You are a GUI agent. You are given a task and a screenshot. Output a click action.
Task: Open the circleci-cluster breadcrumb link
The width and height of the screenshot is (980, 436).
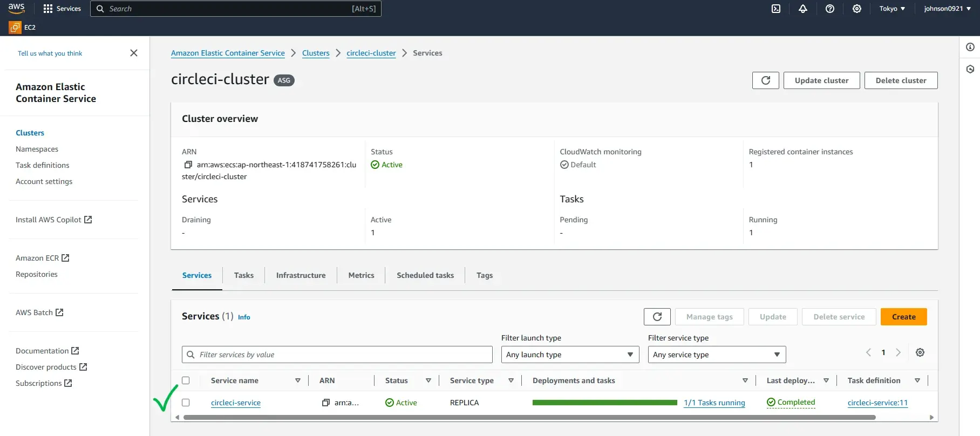click(371, 53)
